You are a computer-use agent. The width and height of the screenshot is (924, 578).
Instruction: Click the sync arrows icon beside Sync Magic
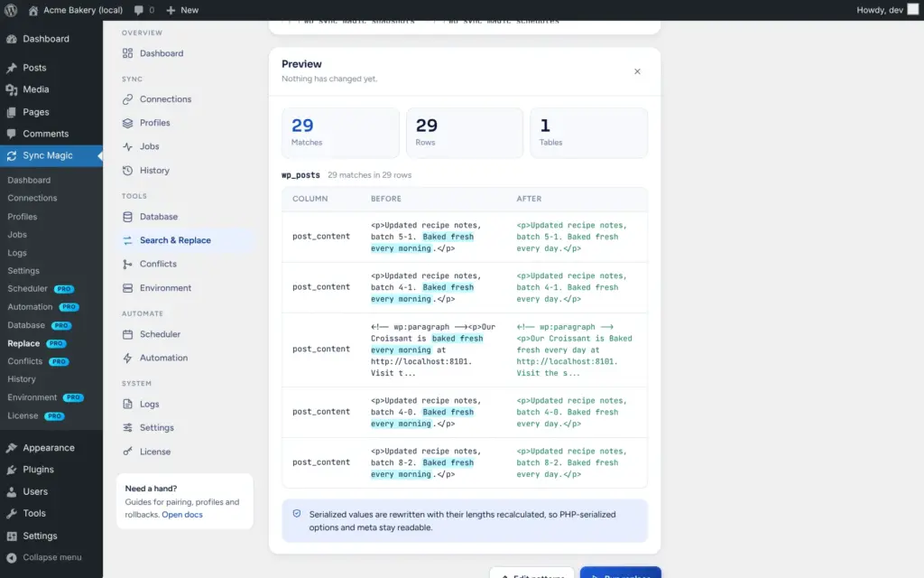(11, 155)
